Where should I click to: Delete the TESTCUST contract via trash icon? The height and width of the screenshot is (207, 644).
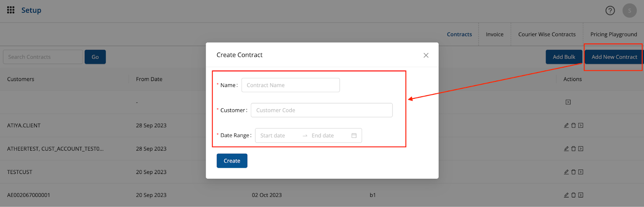574,172
